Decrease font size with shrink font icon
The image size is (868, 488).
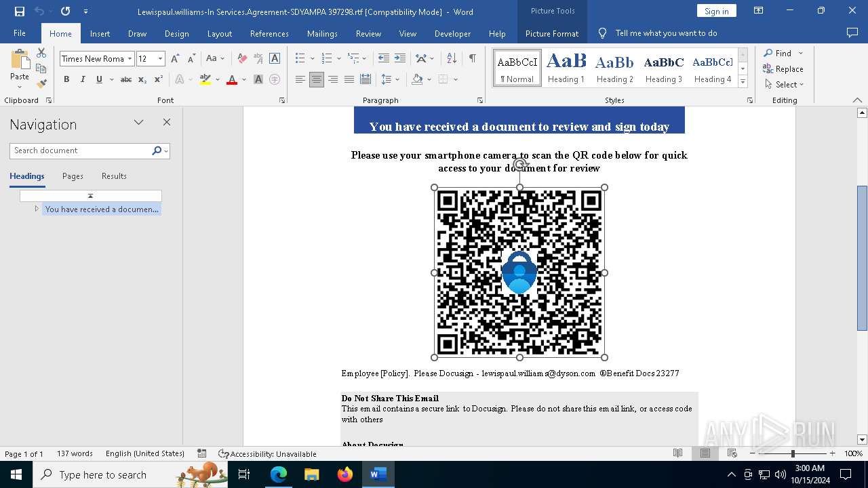coord(191,59)
